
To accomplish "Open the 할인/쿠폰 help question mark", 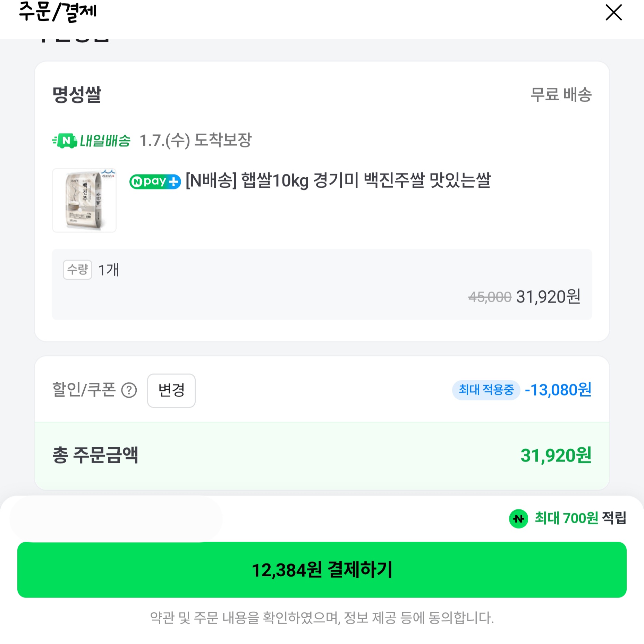I will [129, 390].
